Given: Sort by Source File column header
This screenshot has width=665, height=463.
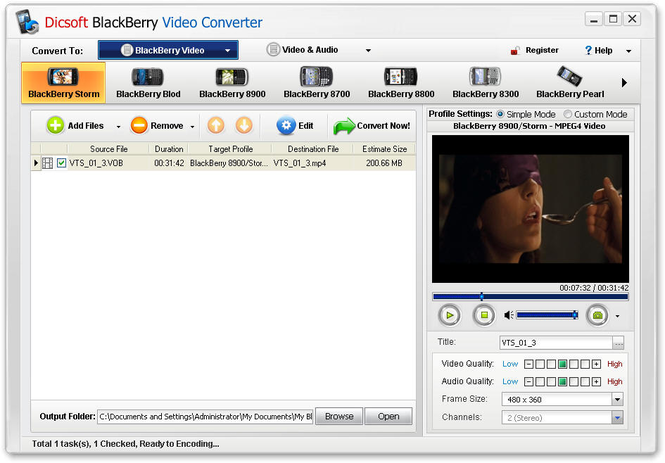Looking at the screenshot, I should click(x=108, y=149).
